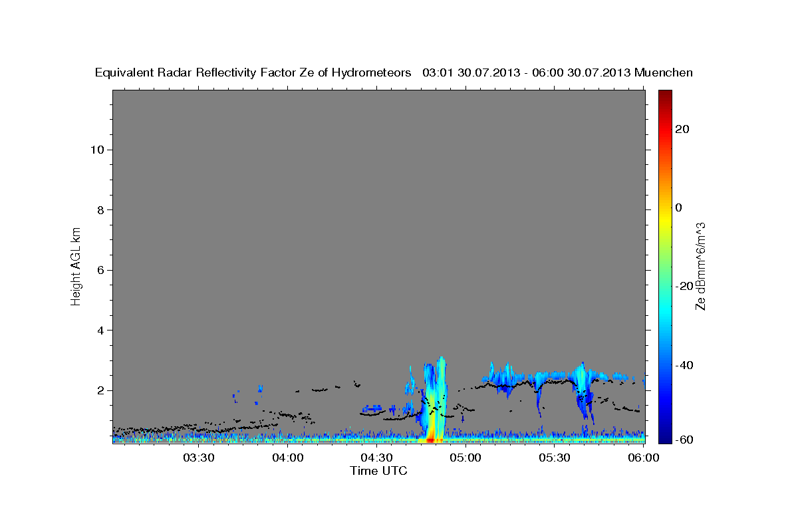Click the 6 km height tick label
798x532 pixels.
101,270
